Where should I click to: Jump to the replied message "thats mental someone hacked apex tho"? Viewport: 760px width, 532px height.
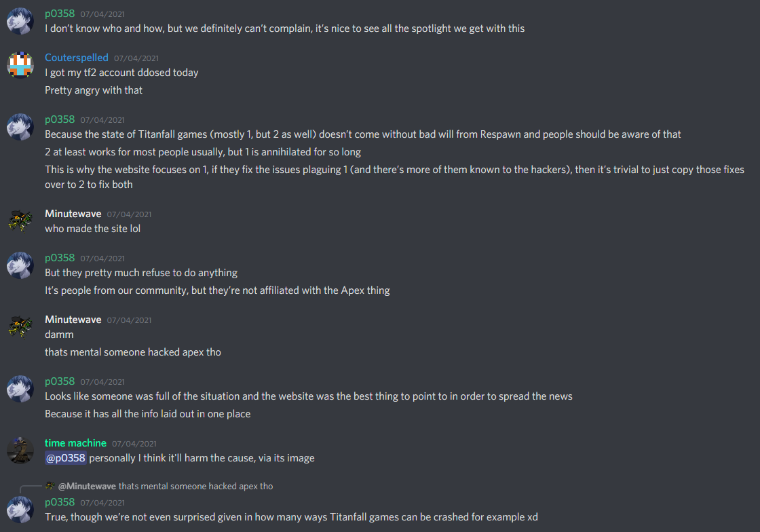coord(195,487)
